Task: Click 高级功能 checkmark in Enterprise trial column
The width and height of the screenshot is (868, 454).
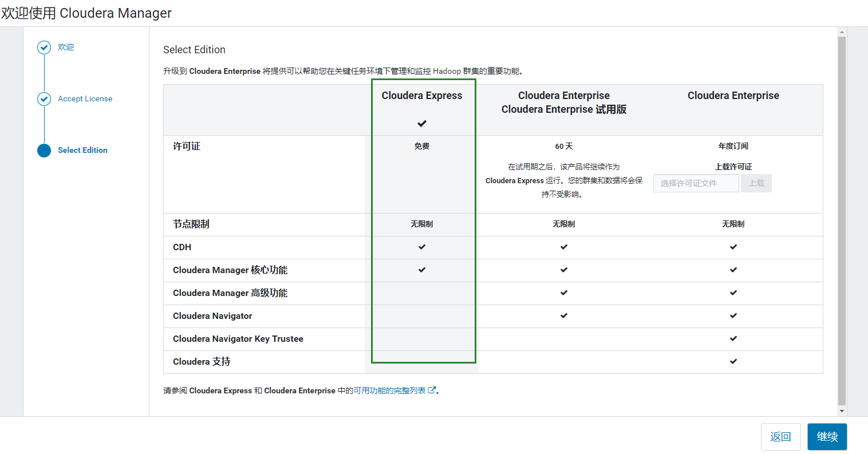Action: pos(564,293)
